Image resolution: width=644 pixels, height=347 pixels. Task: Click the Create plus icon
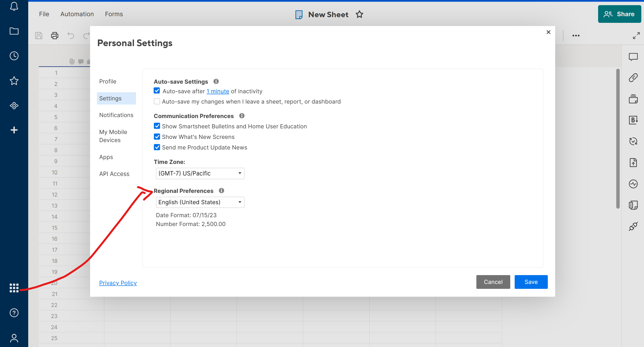coord(14,130)
